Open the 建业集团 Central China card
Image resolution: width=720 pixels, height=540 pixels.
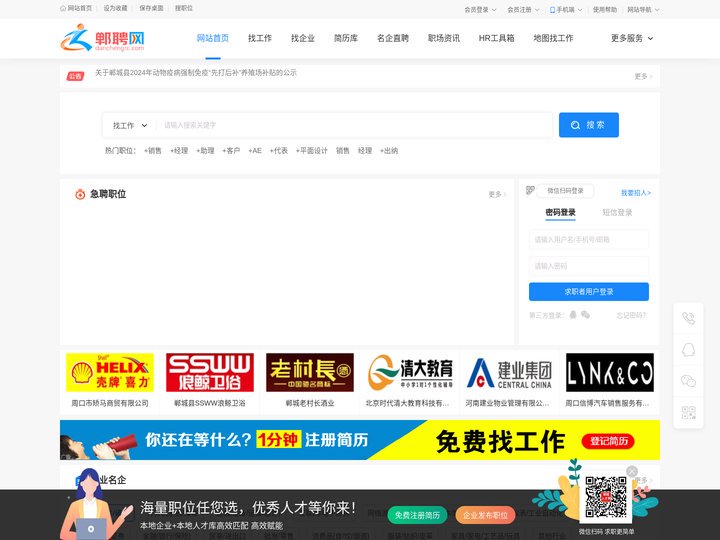pos(510,381)
